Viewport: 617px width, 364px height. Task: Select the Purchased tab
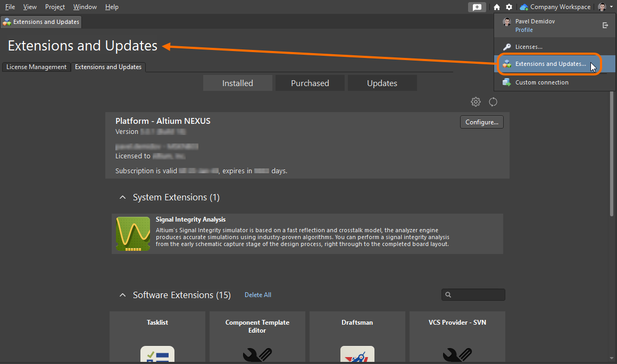pyautogui.click(x=310, y=83)
